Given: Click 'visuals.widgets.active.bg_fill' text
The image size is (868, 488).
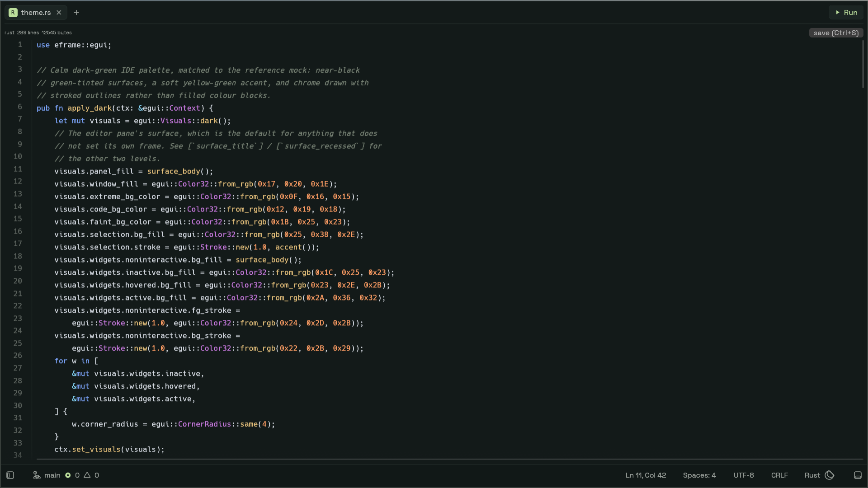Looking at the screenshot, I should [120, 298].
